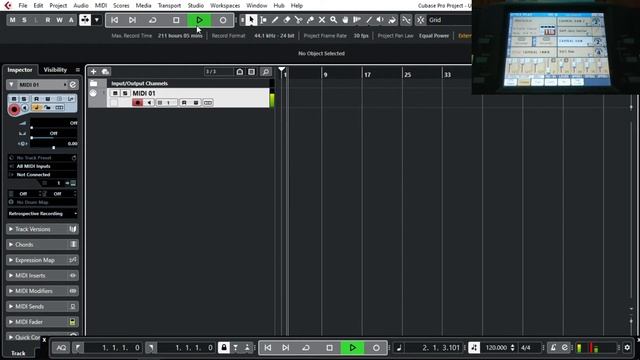The height and width of the screenshot is (360, 640).
Task: Select the Range Selection tool
Action: pyautogui.click(x=263, y=20)
